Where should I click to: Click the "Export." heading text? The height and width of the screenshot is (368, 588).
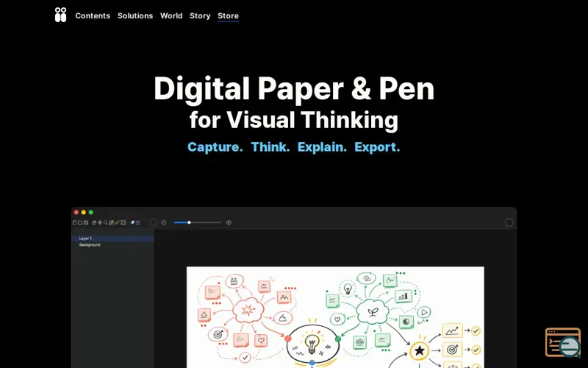click(x=377, y=146)
